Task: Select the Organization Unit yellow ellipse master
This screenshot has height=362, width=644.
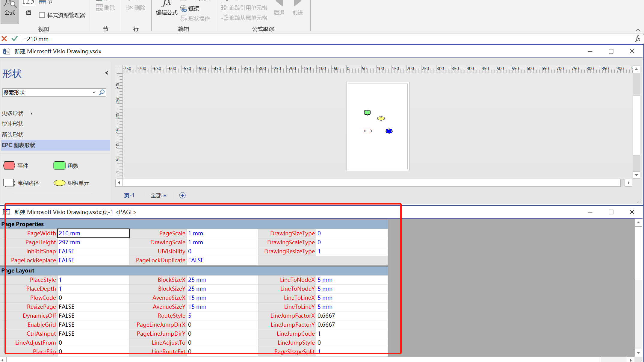Action: (59, 183)
